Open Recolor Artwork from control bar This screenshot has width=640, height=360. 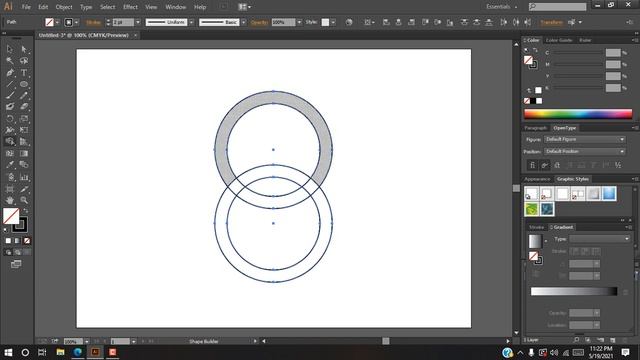click(x=349, y=22)
